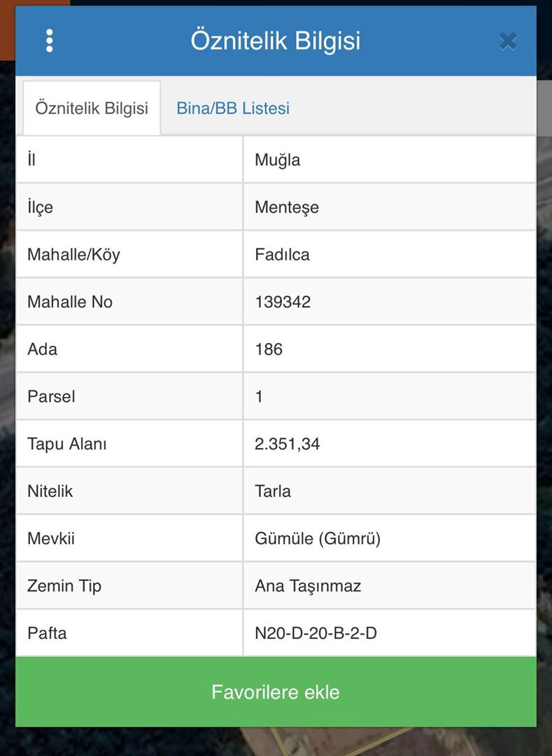Click the Muğla province value
Screen dimensions: 552x756
[278, 160]
